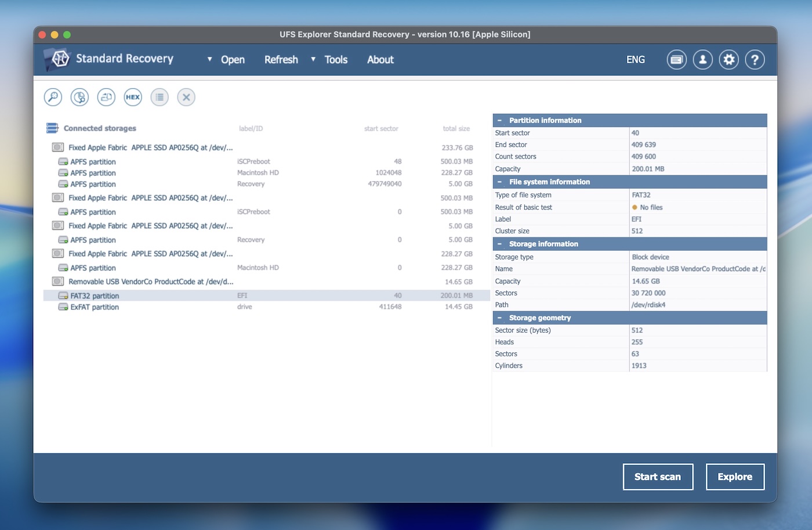This screenshot has width=812, height=530.
Task: Click the magnifier scan-for-lost-data toolbar icon
Action: pyautogui.click(x=53, y=97)
